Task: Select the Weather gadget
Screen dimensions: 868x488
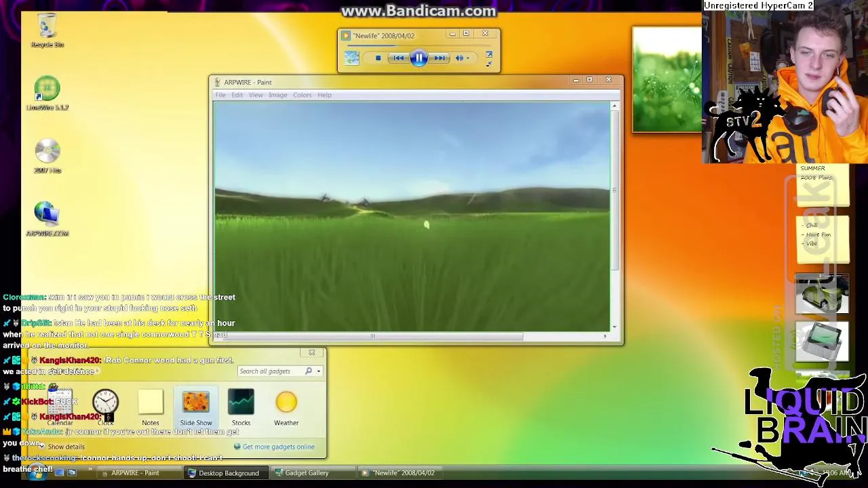Action: pyautogui.click(x=286, y=407)
